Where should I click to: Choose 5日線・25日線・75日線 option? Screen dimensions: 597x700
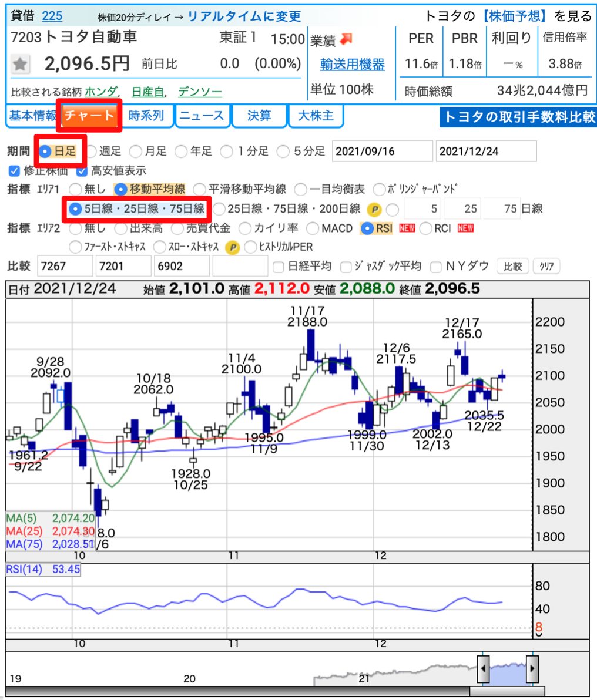tap(75, 209)
